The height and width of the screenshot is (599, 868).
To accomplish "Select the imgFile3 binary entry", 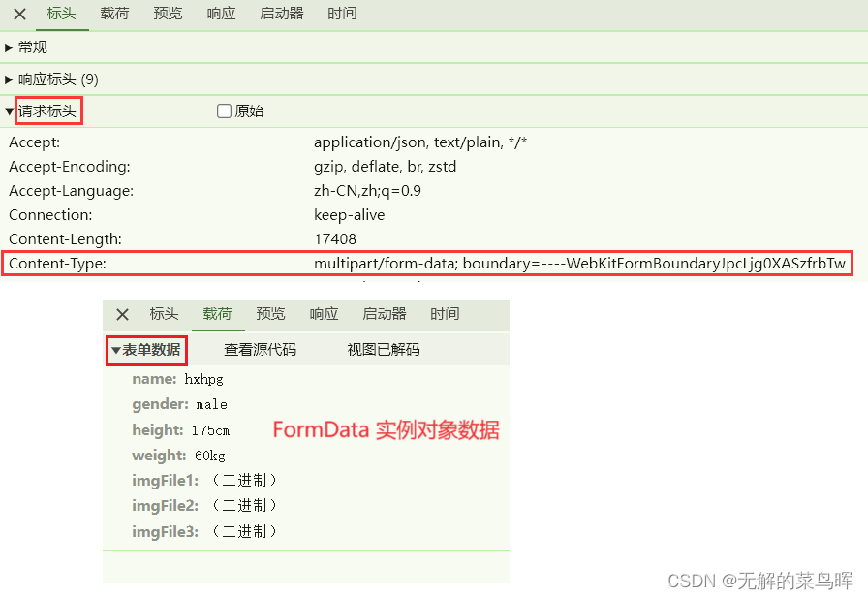I will 204,532.
